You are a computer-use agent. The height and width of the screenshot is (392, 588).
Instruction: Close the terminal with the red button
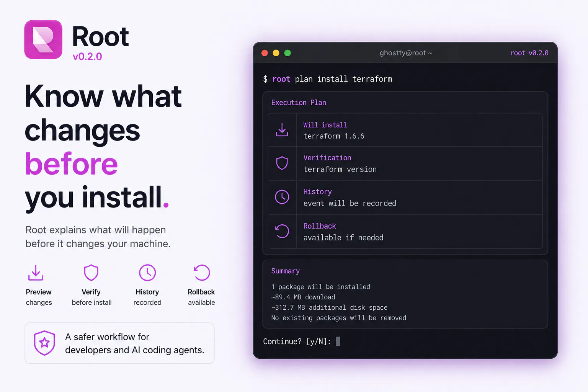tap(265, 53)
